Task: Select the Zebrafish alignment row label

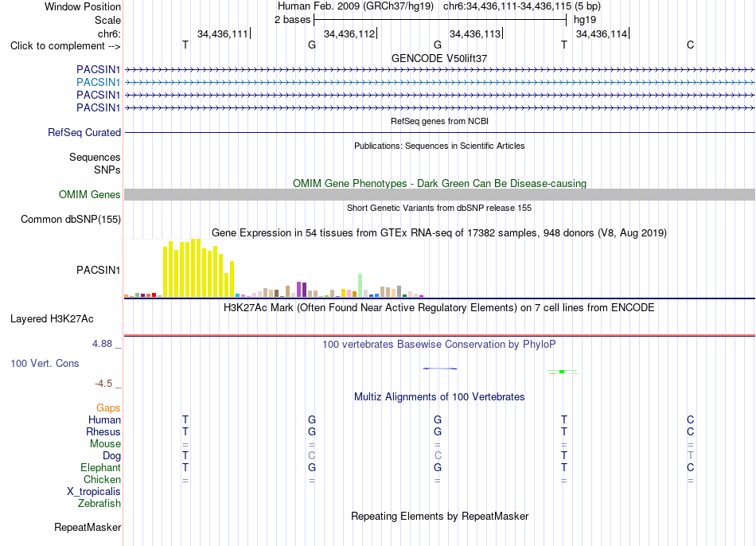Action: coord(99,503)
